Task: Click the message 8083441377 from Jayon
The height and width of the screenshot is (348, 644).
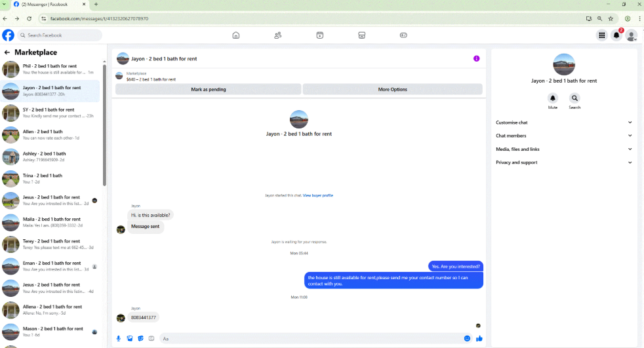Action: [x=144, y=318]
